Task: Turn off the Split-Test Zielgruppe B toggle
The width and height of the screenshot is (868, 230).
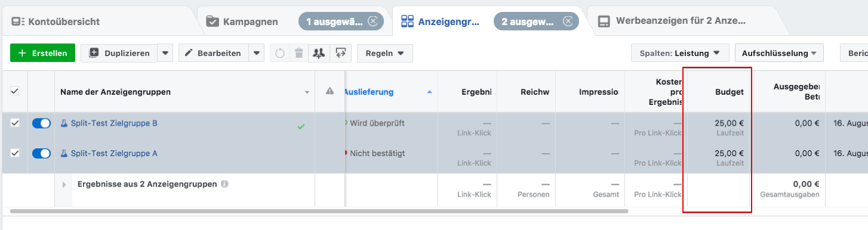Action: [x=41, y=123]
